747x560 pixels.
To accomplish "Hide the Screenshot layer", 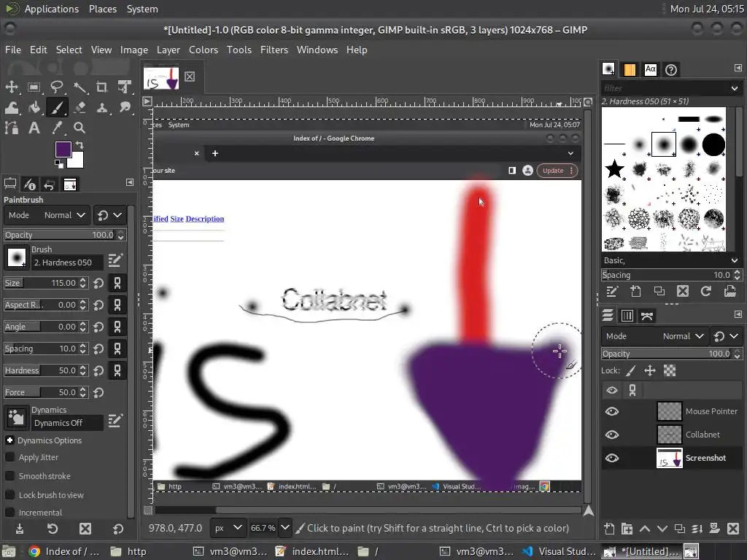I will [612, 458].
